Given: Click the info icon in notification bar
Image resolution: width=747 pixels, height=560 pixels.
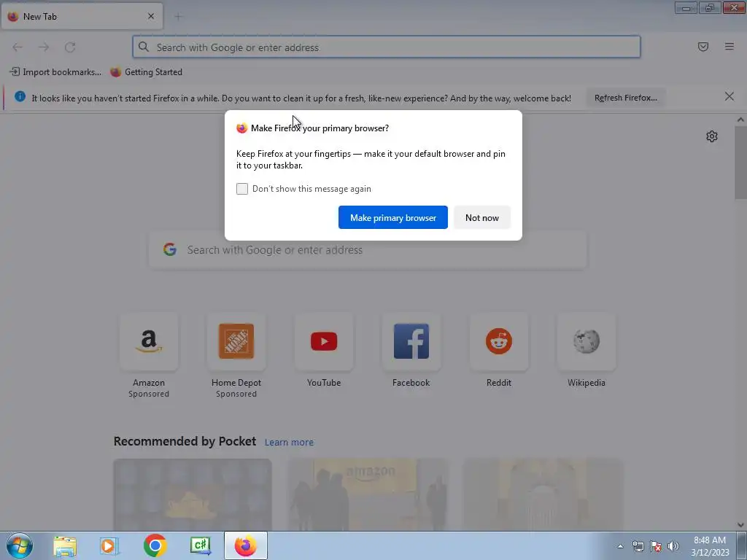Looking at the screenshot, I should tap(20, 97).
